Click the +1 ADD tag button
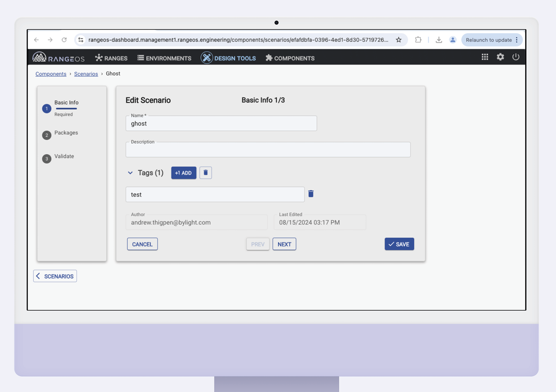 click(184, 173)
